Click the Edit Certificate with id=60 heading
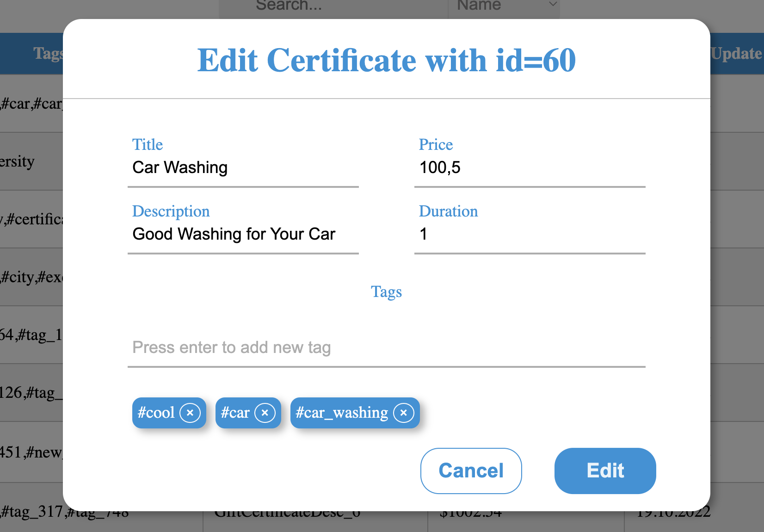Screen dimensions: 764x532 [x=387, y=60]
